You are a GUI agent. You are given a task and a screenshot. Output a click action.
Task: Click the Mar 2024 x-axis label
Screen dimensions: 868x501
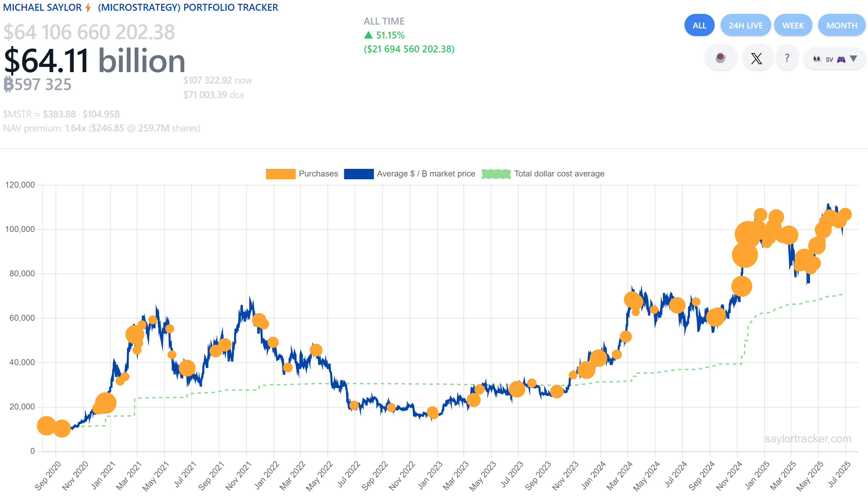[620, 475]
